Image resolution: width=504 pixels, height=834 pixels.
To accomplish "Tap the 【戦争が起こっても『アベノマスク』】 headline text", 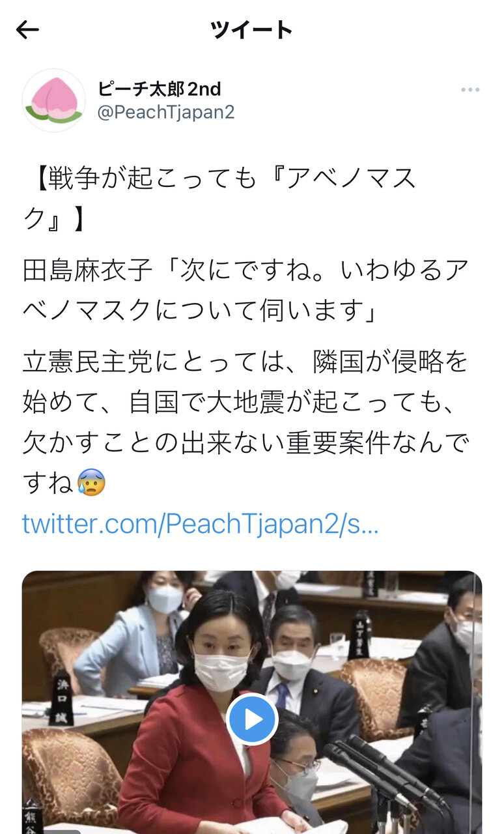I will point(221,198).
